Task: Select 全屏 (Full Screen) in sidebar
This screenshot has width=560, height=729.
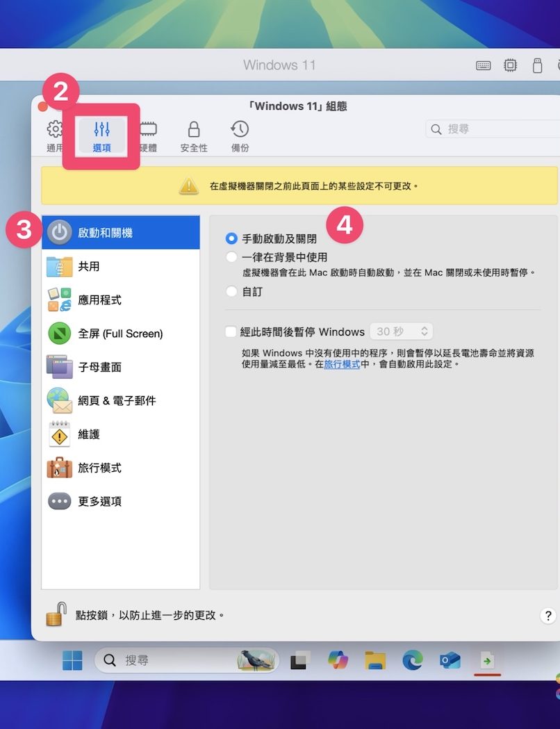Action: [120, 334]
